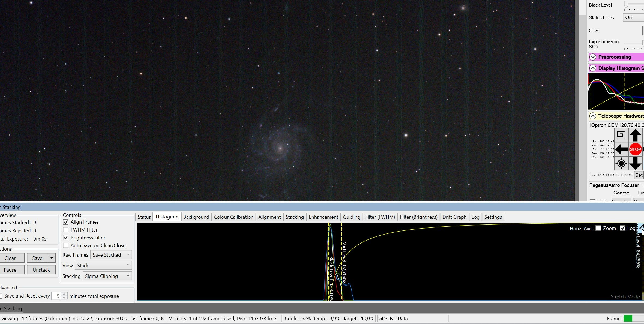Expand the Preprocessing section
This screenshot has height=324, width=644.
(x=593, y=57)
